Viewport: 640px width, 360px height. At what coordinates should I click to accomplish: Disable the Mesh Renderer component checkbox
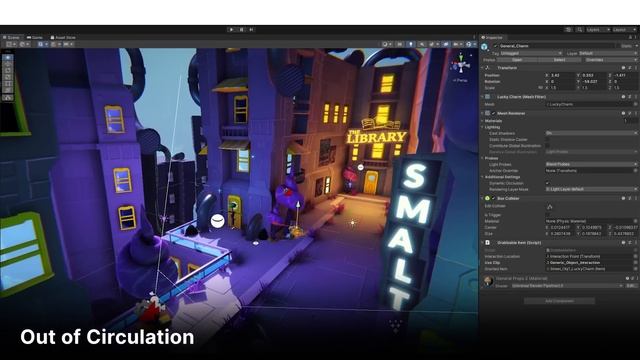click(x=493, y=113)
